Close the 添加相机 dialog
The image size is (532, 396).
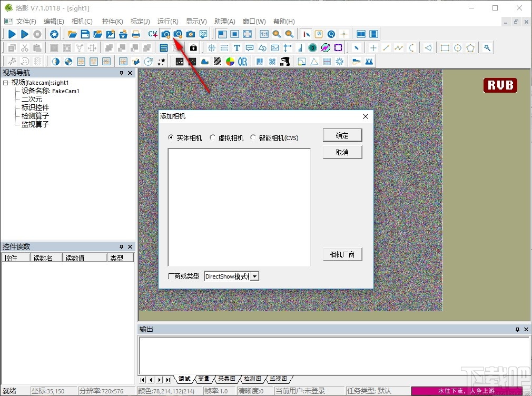pyautogui.click(x=366, y=116)
